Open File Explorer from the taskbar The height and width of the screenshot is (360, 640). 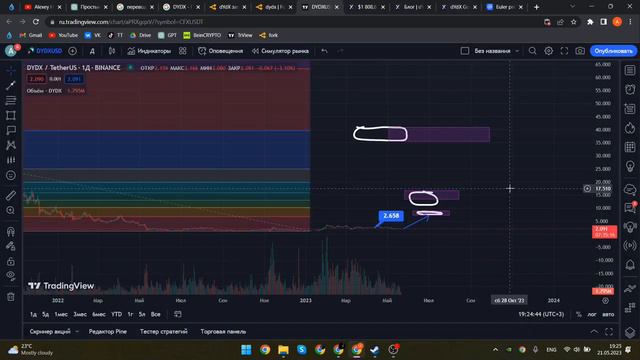point(283,350)
